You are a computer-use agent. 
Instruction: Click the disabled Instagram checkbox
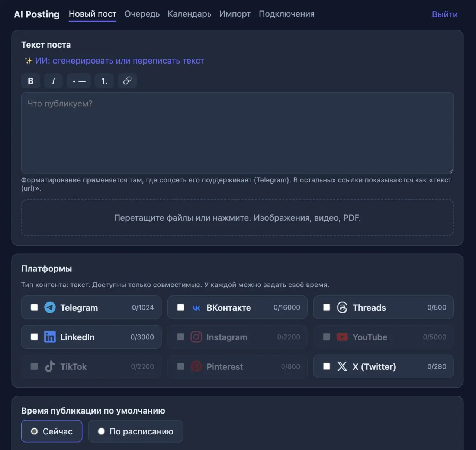181,337
